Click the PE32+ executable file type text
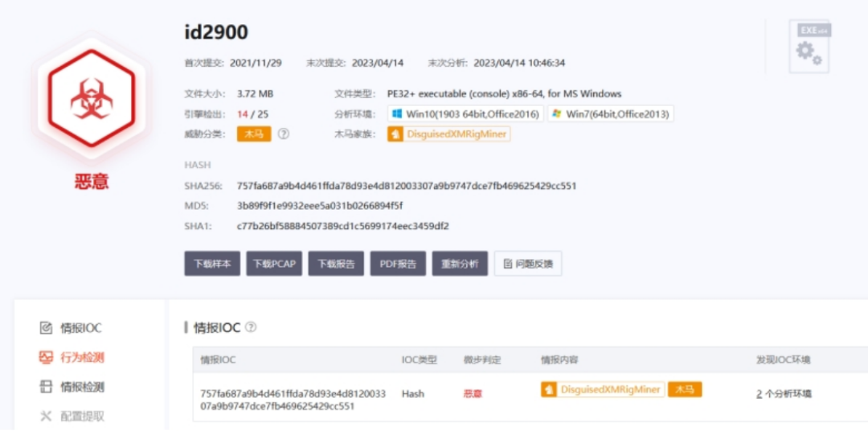 504,93
